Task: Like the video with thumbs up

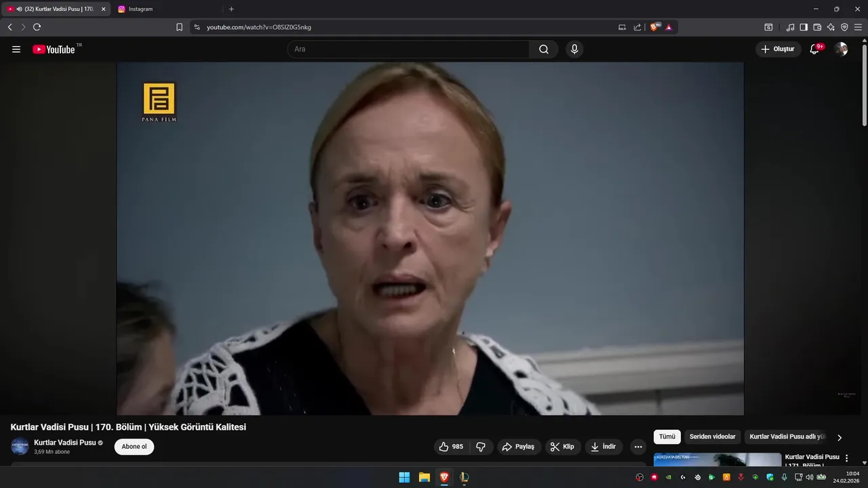Action: (x=451, y=447)
